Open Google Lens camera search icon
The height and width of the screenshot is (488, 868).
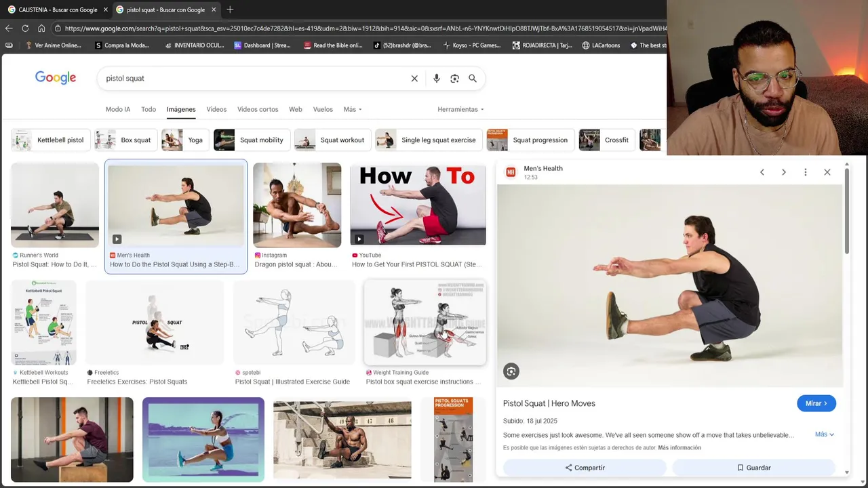tap(455, 79)
